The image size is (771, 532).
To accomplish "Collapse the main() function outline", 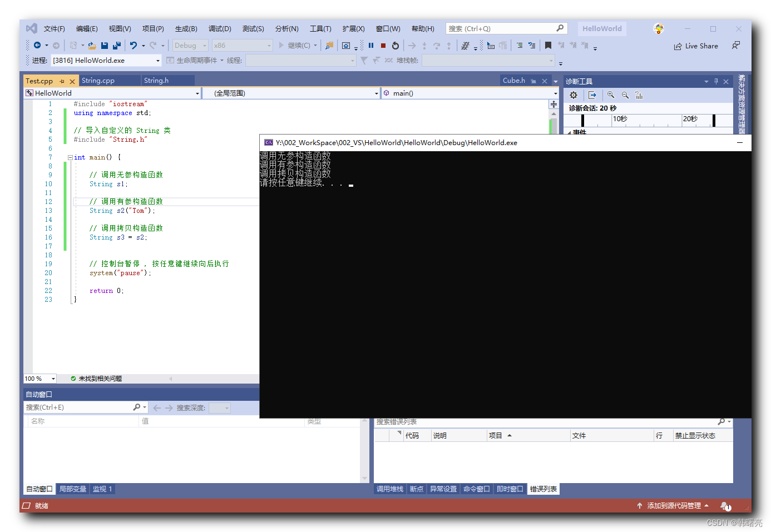I will point(70,157).
